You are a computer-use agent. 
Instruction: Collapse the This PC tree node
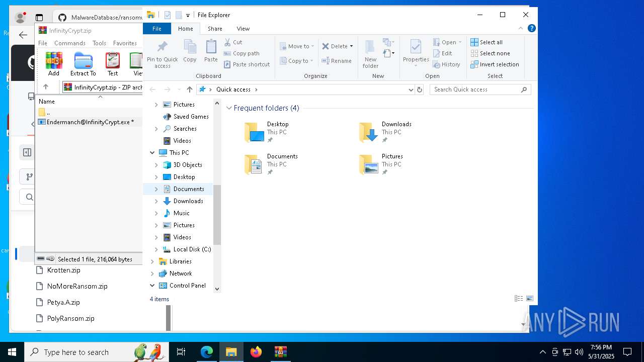(152, 153)
